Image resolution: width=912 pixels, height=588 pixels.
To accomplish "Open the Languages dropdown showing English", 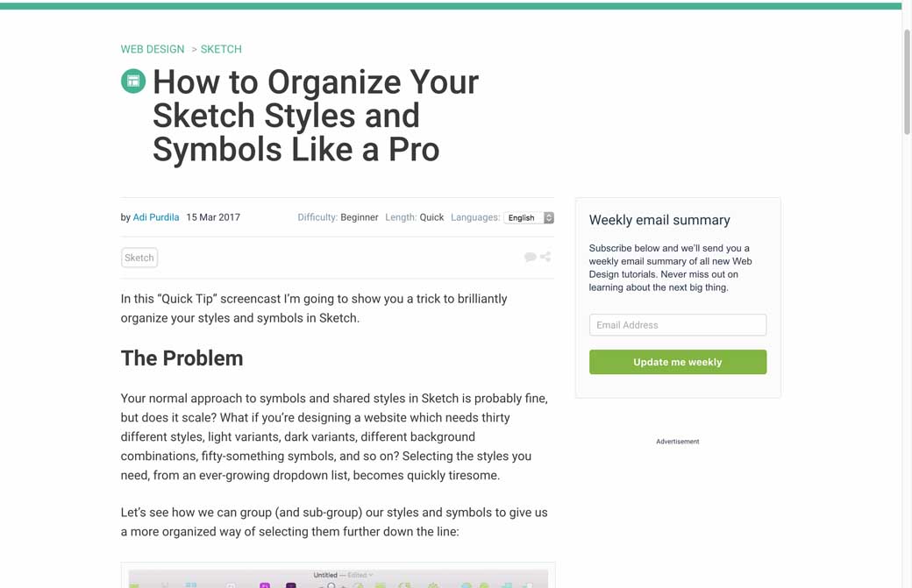I will pyautogui.click(x=529, y=217).
